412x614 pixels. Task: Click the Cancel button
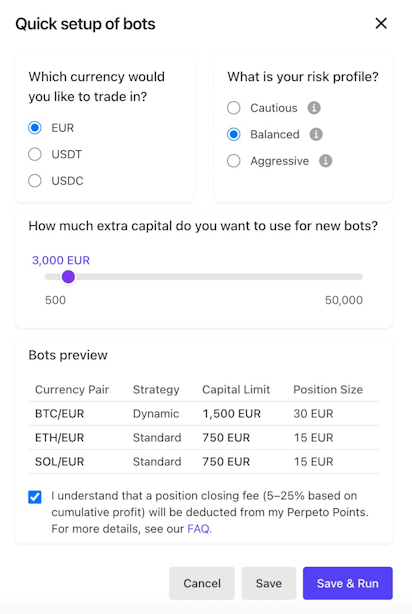tap(202, 583)
